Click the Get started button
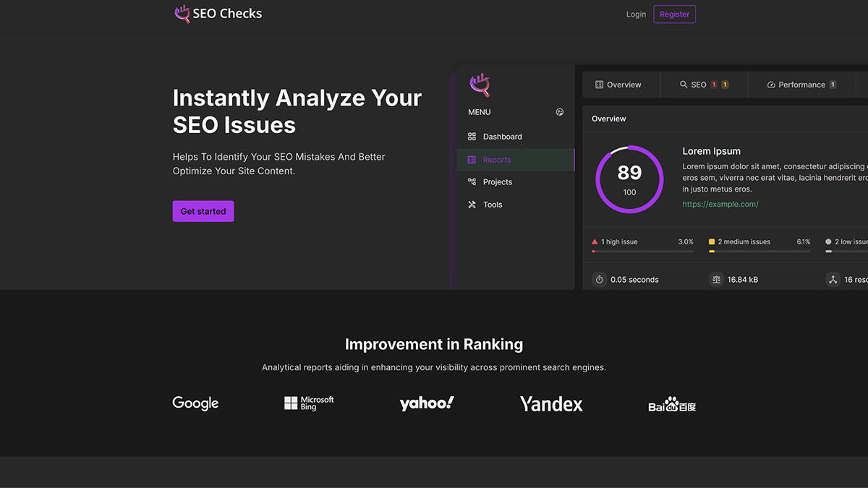 203,211
